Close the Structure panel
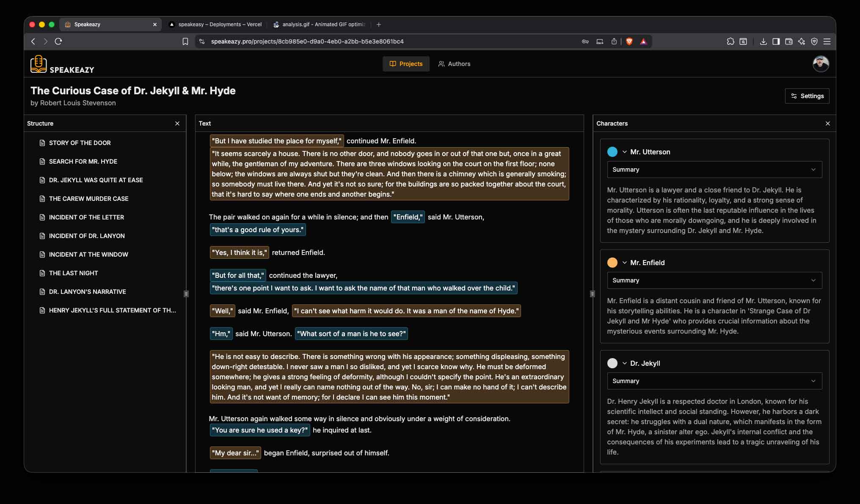860x504 pixels. pyautogui.click(x=177, y=123)
